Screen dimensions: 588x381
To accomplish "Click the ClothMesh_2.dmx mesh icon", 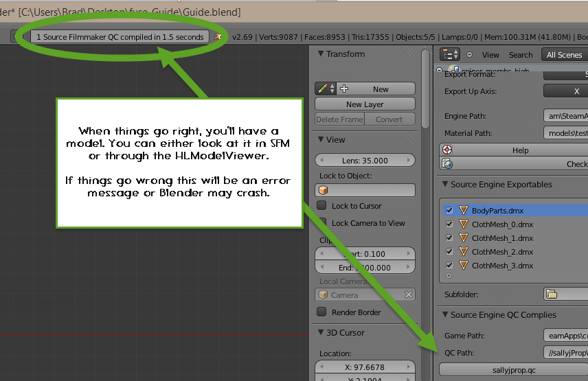I will point(464,251).
